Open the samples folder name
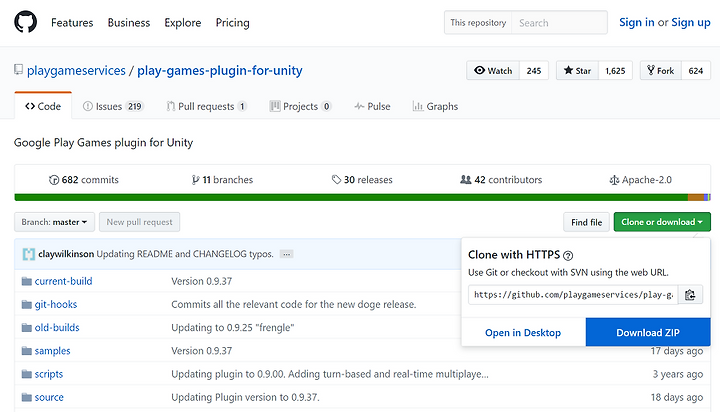The image size is (720, 412). coord(52,351)
